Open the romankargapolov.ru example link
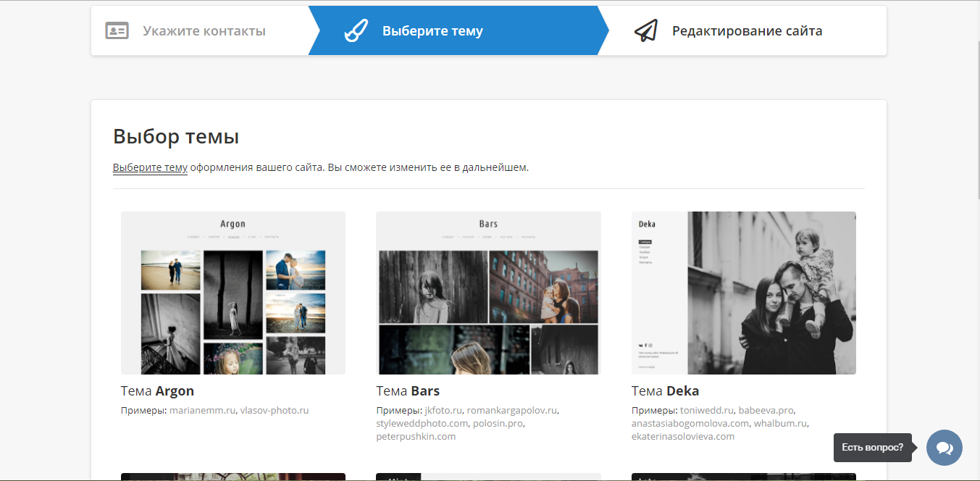 (511, 410)
